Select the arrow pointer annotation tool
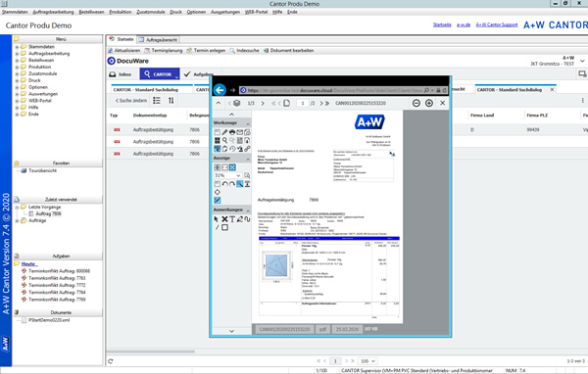588x374 pixels. click(x=217, y=219)
